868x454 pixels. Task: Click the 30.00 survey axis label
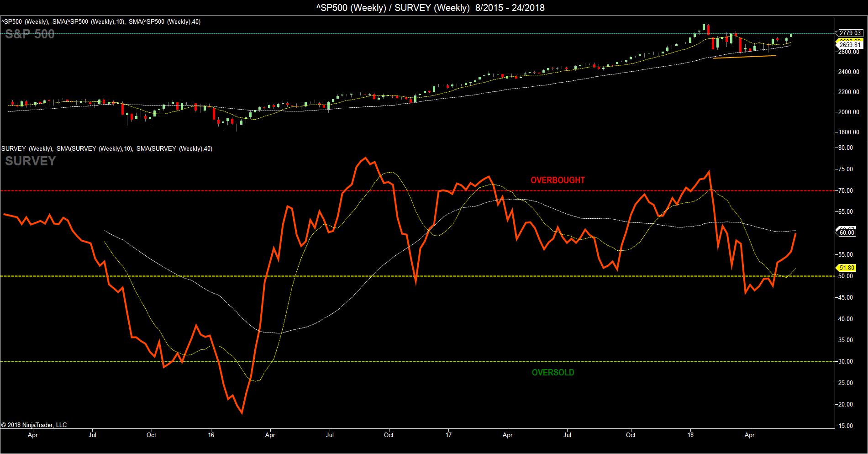[846, 361]
